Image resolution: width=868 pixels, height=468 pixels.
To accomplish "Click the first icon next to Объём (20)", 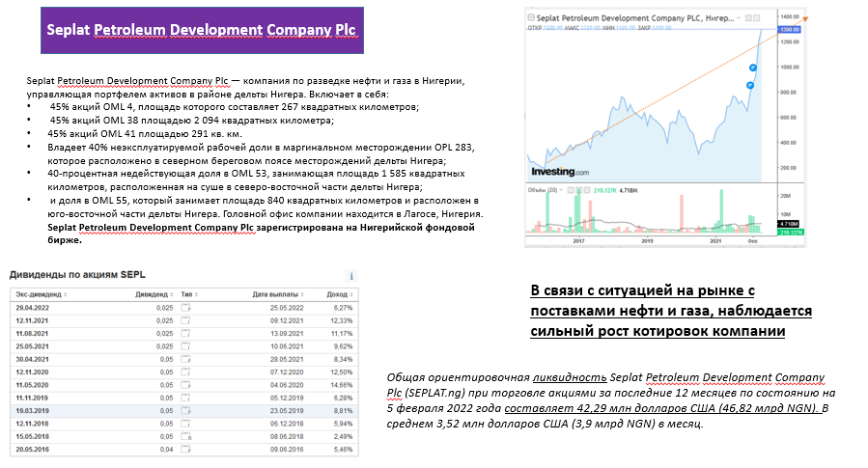I will (571, 190).
